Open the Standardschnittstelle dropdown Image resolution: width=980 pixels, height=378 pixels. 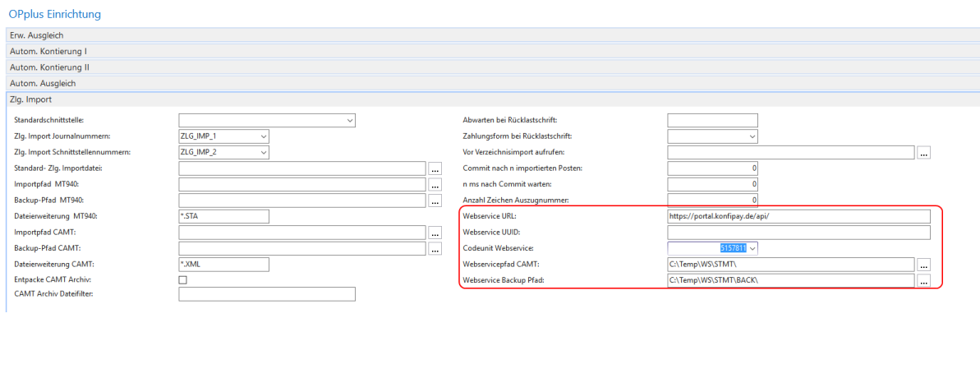[349, 120]
